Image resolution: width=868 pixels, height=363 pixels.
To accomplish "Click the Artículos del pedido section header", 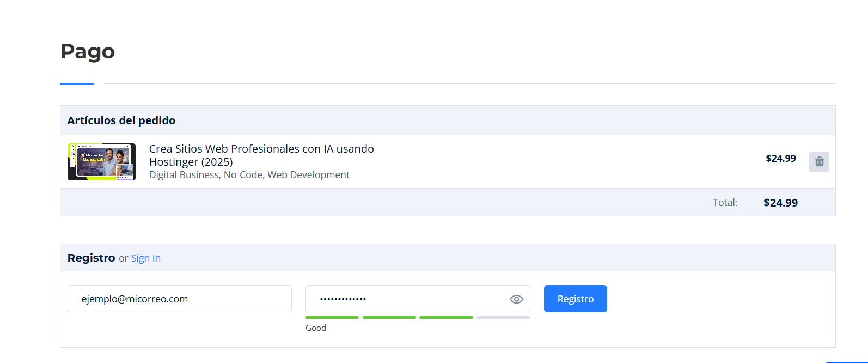I will (x=121, y=120).
